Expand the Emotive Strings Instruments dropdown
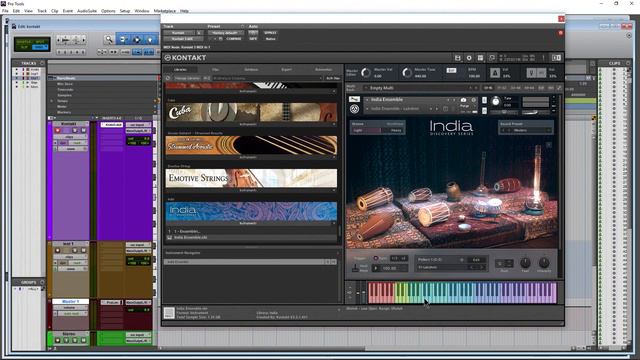 click(251, 190)
